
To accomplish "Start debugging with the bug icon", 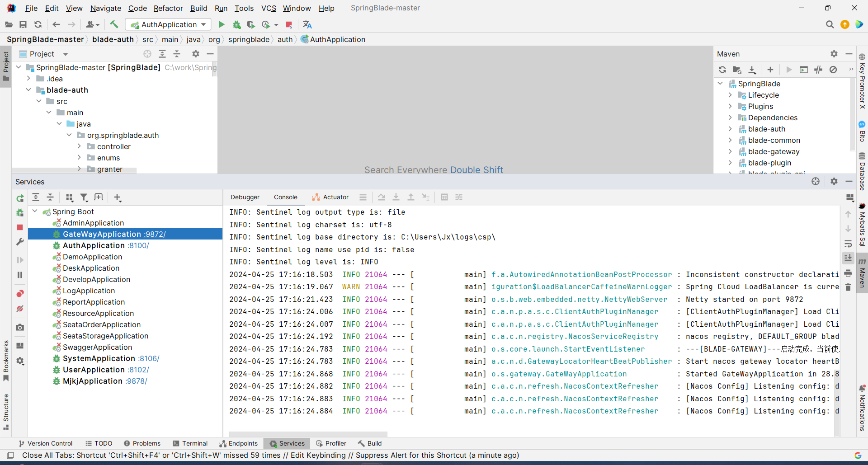I will click(x=236, y=24).
